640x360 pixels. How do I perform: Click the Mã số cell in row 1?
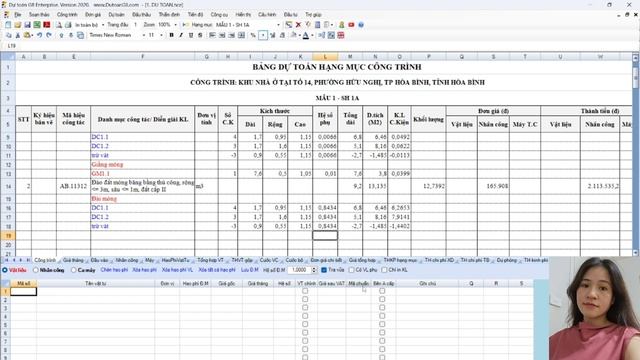click(x=23, y=291)
